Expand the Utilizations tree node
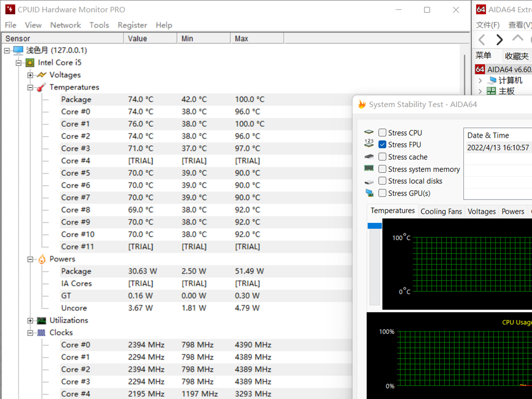The width and height of the screenshot is (532, 399). coord(30,321)
